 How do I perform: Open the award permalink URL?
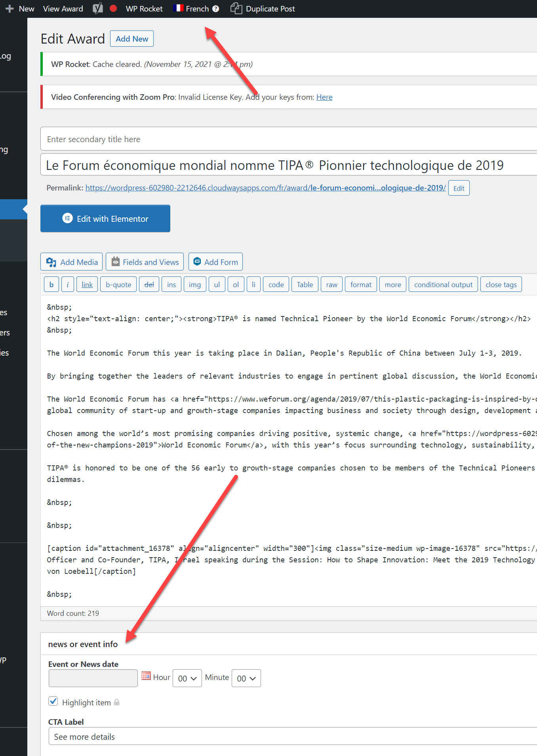(266, 188)
